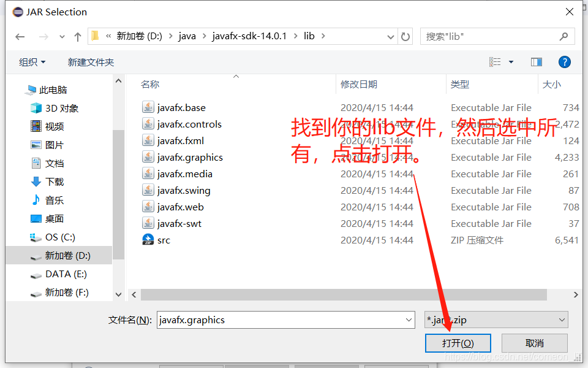
Task: Click javafx-sdk-14.0.1 breadcrumb segment
Action: point(249,36)
